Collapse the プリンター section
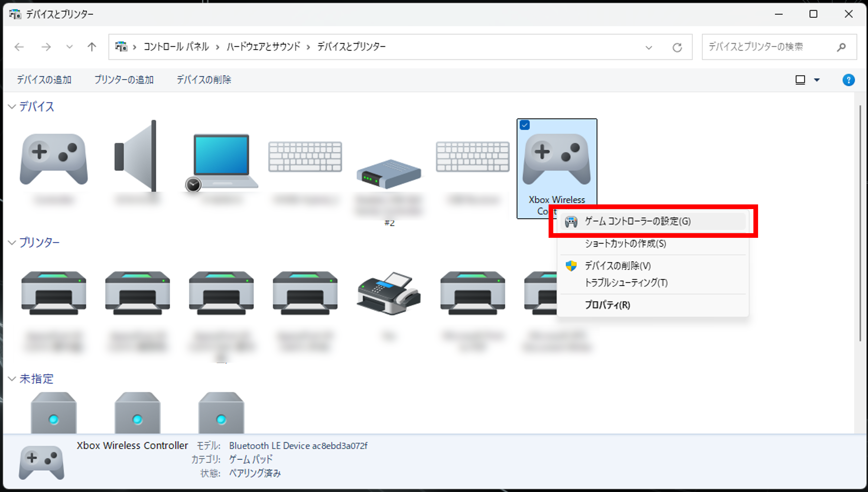868x492 pixels. (11, 242)
